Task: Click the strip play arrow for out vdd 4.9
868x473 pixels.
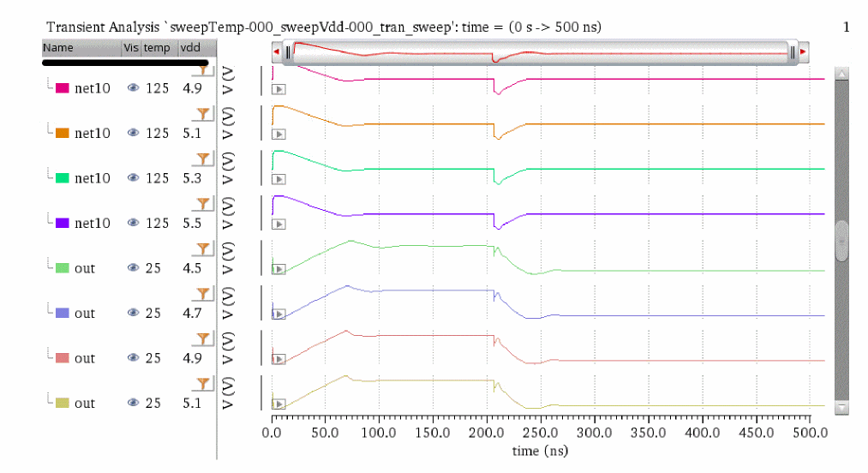Action: click(278, 359)
